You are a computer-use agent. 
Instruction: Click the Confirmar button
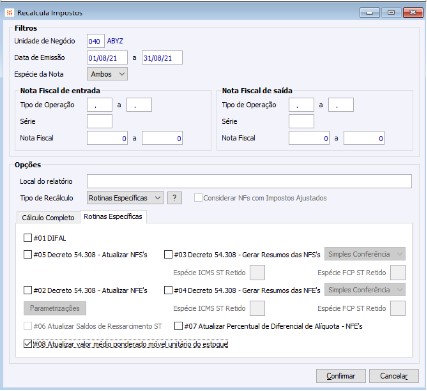[341, 376]
